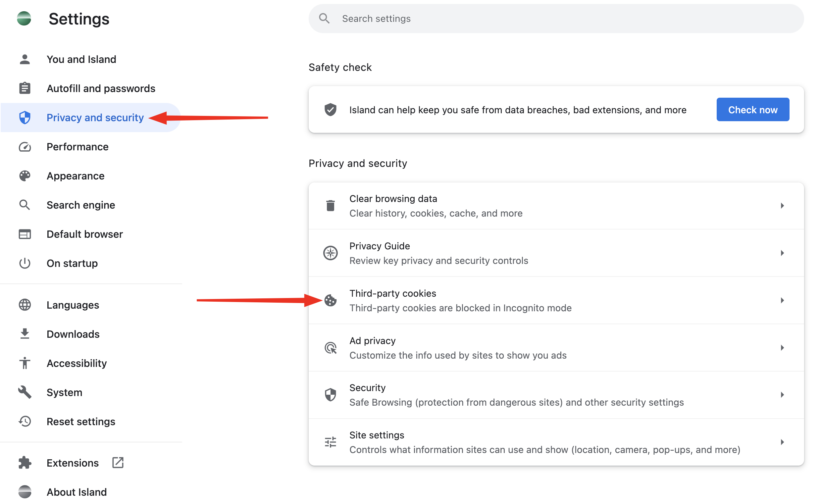The width and height of the screenshot is (821, 504).
Task: Expand Ad privacy via its arrow
Action: pos(782,348)
